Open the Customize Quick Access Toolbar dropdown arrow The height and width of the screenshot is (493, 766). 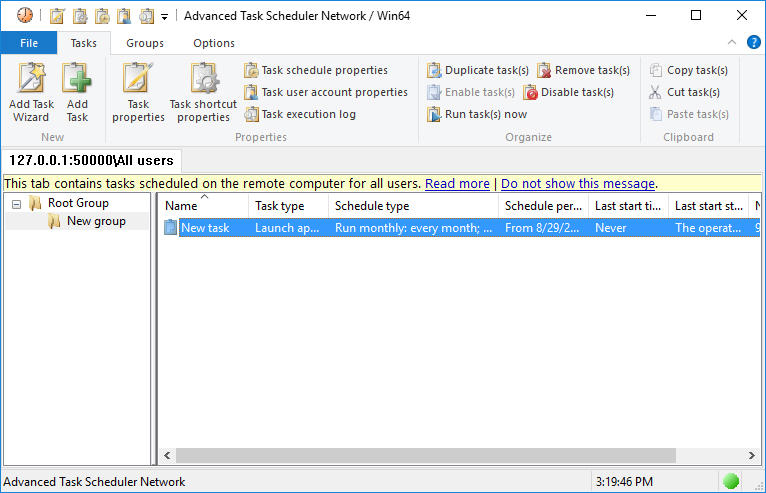tap(165, 17)
